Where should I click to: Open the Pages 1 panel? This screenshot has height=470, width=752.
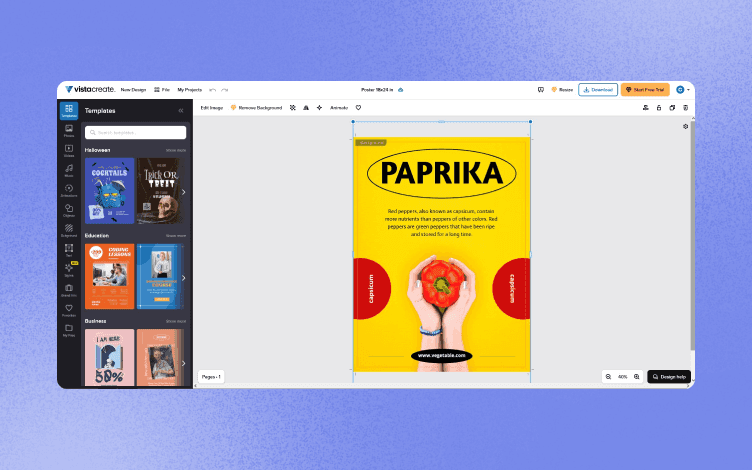(x=211, y=377)
